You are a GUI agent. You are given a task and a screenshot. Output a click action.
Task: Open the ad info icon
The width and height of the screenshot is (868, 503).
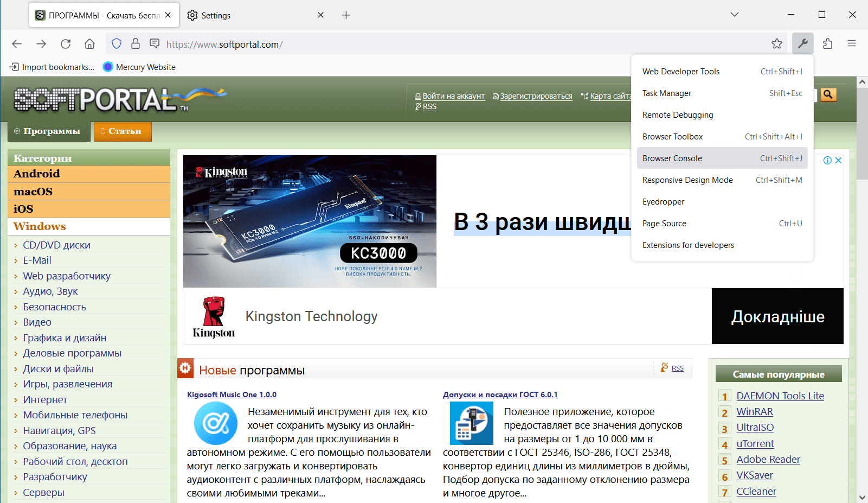tap(827, 160)
